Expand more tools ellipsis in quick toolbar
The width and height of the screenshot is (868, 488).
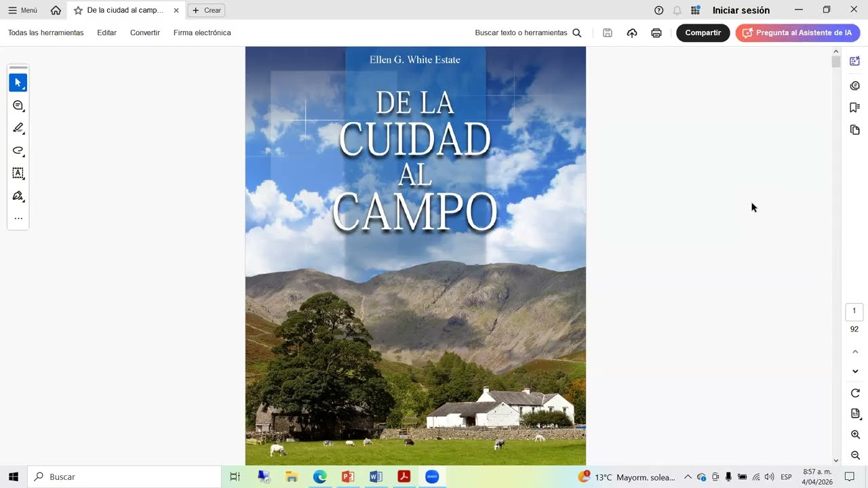coord(18,218)
